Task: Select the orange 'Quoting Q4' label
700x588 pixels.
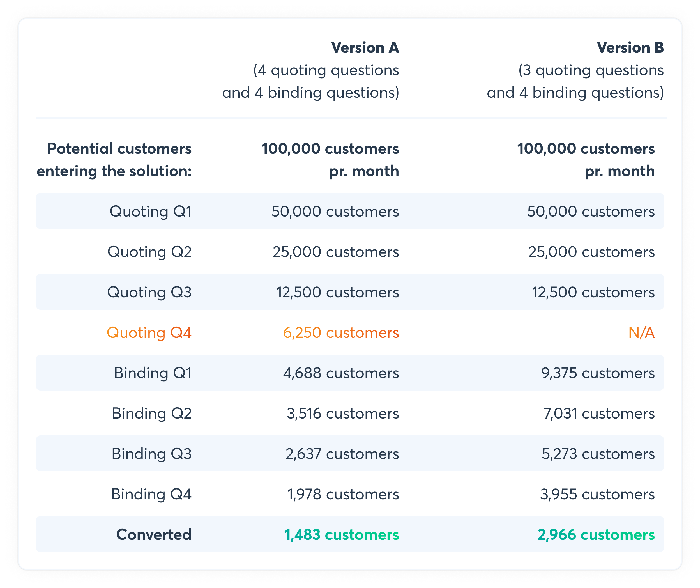Action: click(149, 333)
